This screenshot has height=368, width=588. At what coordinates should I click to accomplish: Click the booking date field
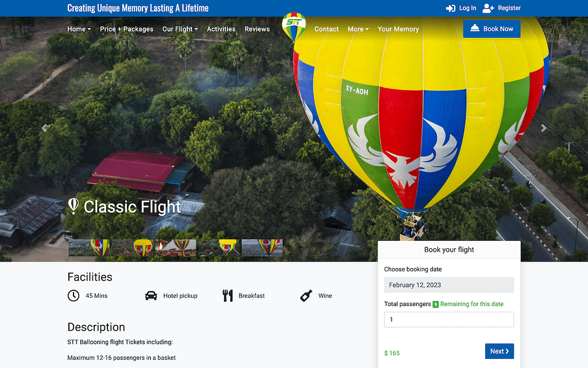[x=448, y=285]
